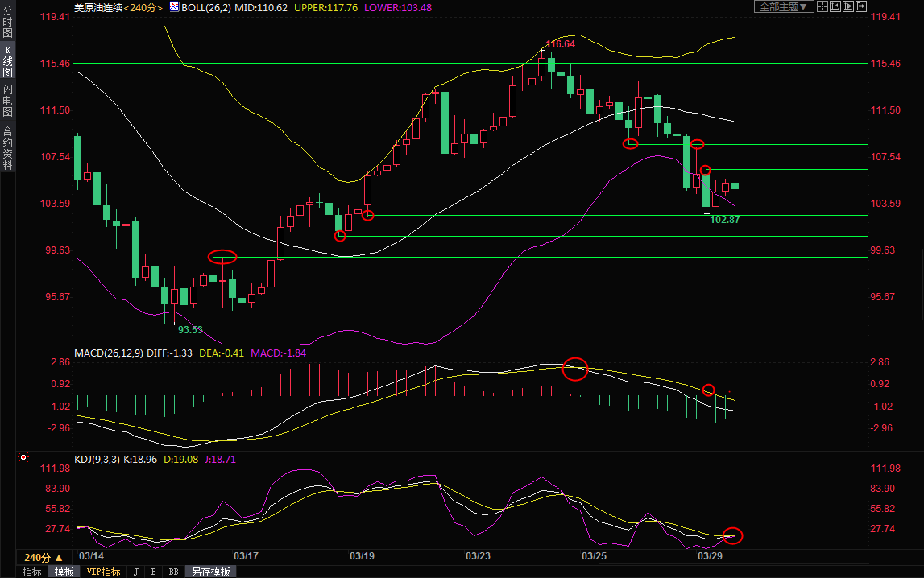Click the expand-right panel icon
Viewport: 924px width, 578px height.
pyautogui.click(x=860, y=6)
